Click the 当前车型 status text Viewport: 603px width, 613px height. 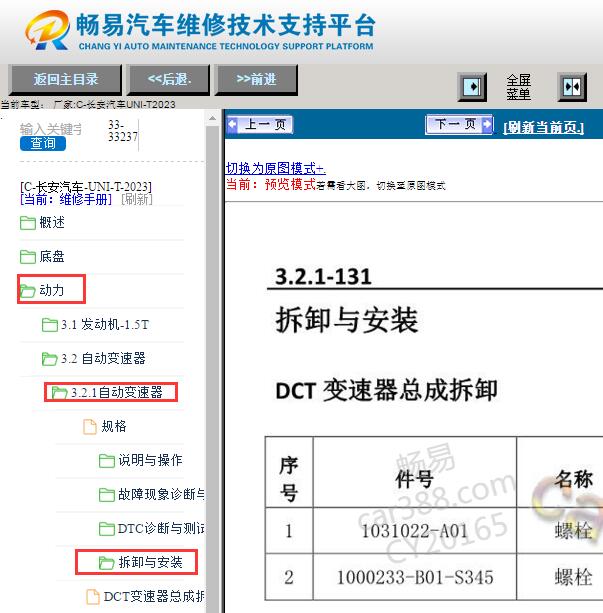pyautogui.click(x=88, y=104)
